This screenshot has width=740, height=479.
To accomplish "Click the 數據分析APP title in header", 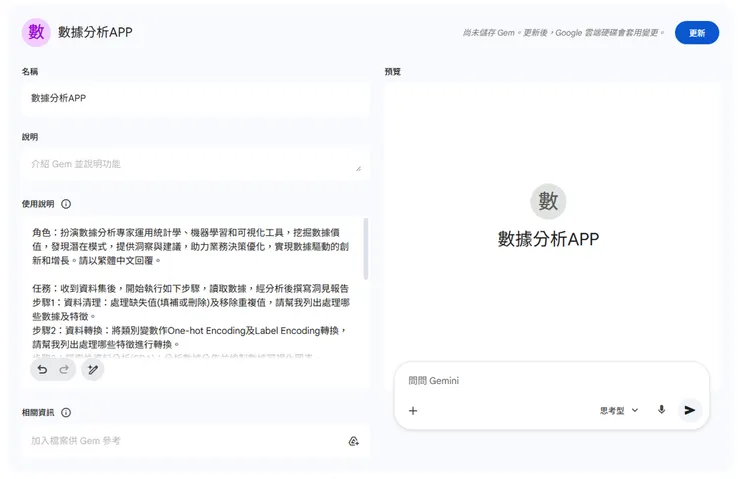I will [x=95, y=32].
